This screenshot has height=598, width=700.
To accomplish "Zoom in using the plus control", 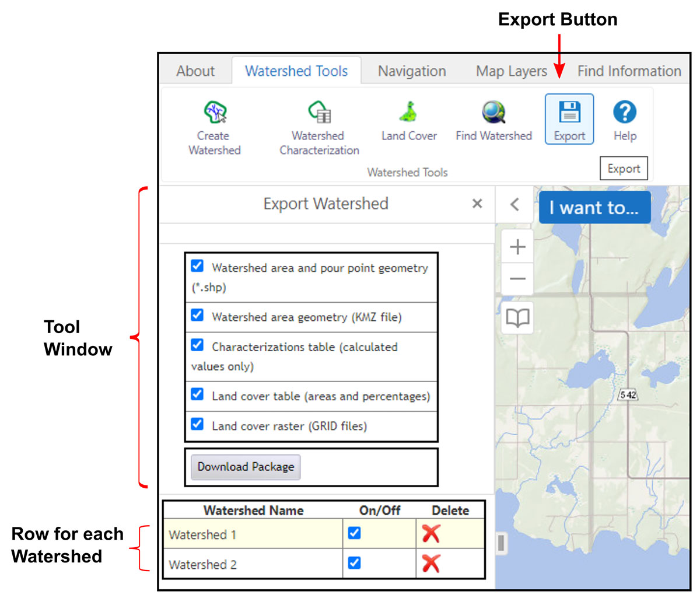I will point(517,247).
